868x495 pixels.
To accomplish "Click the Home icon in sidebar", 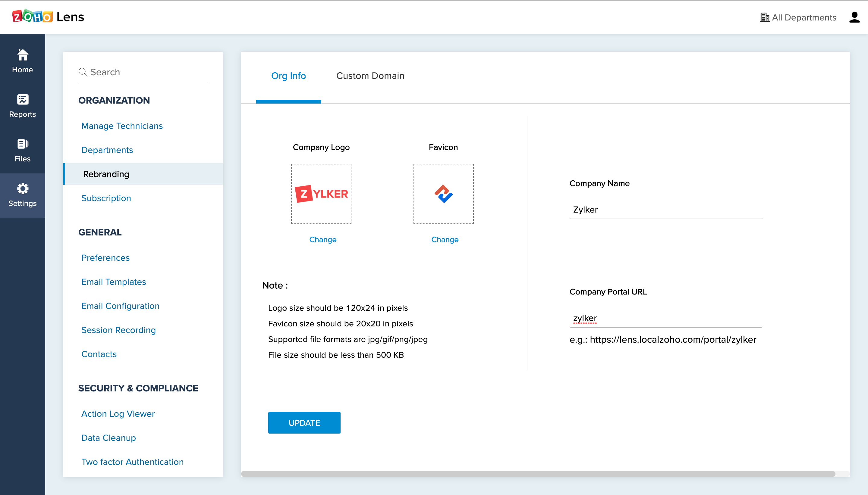I will tap(23, 55).
